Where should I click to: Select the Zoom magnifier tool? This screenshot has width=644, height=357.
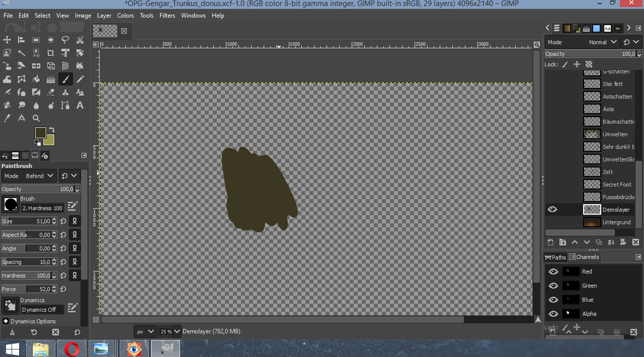(36, 118)
